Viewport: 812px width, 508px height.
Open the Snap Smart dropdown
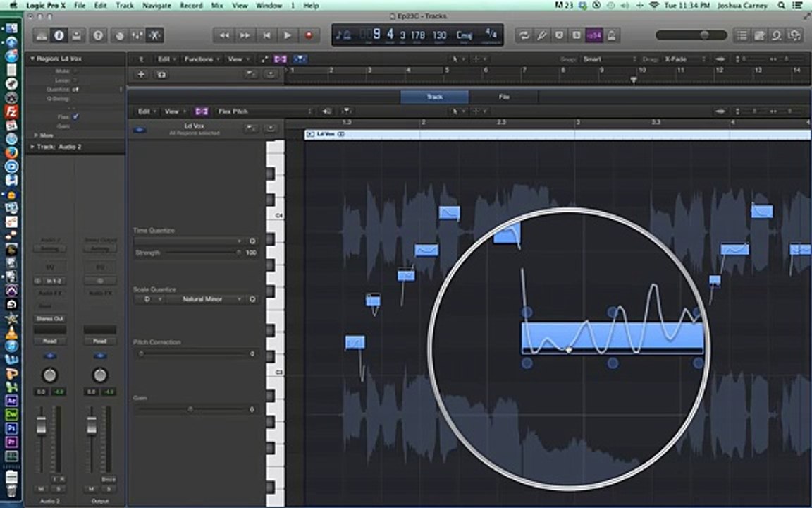click(609, 59)
